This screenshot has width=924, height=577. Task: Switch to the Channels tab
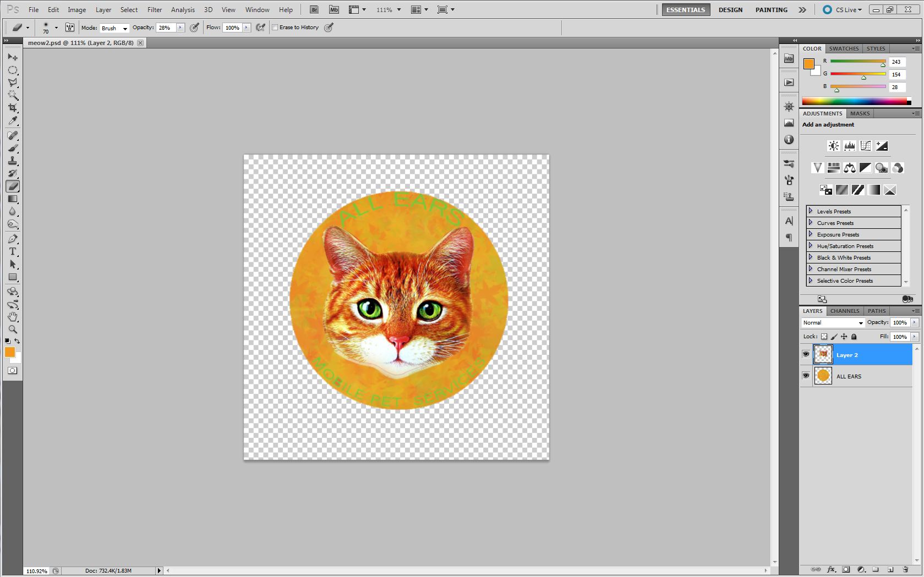[x=844, y=311]
